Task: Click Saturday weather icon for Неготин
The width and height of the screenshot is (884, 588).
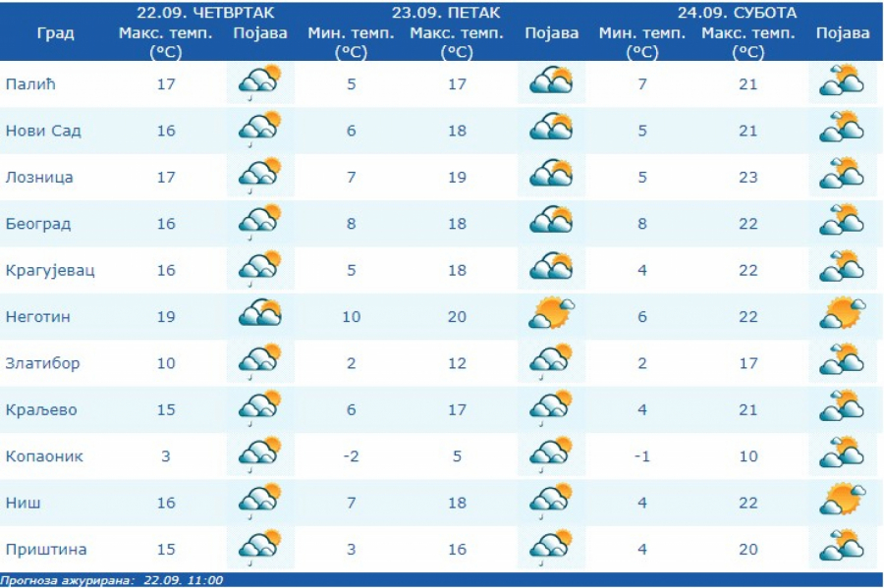Action: pos(843,315)
